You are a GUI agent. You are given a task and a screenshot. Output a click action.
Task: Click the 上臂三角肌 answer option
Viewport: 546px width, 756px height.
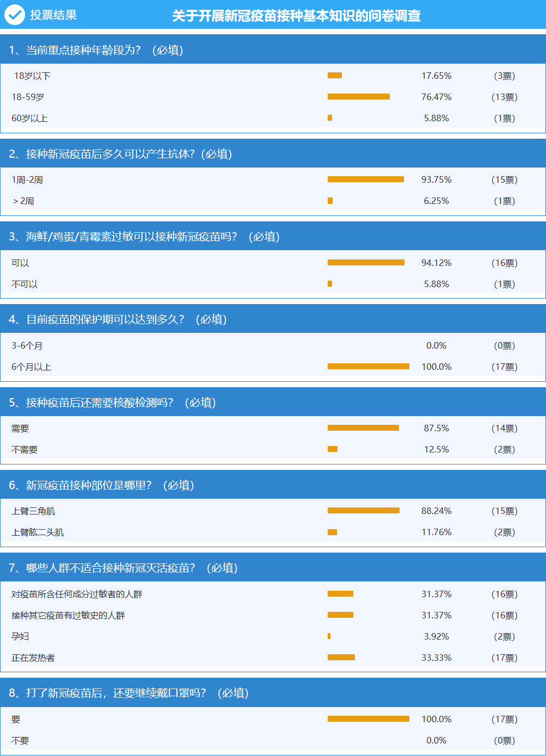[33, 511]
